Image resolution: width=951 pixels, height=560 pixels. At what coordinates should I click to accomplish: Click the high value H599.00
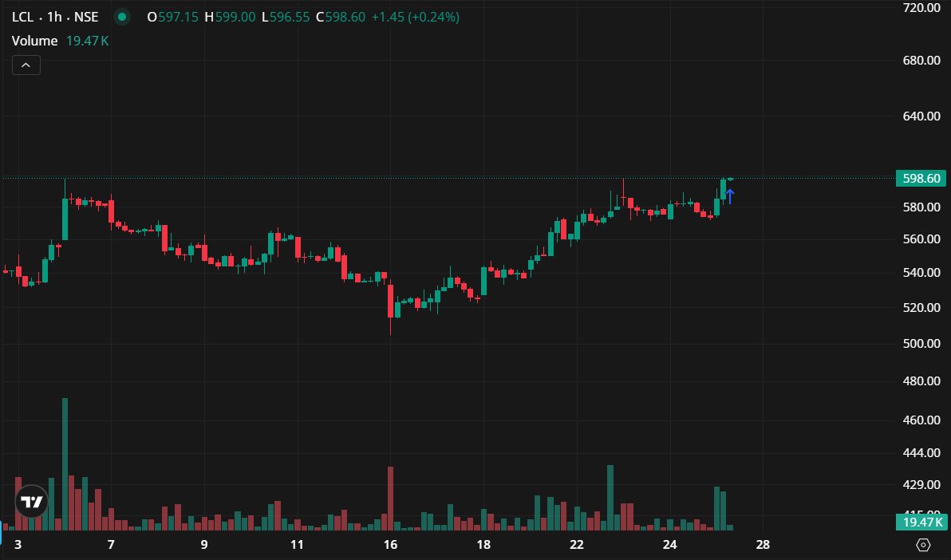[230, 17]
